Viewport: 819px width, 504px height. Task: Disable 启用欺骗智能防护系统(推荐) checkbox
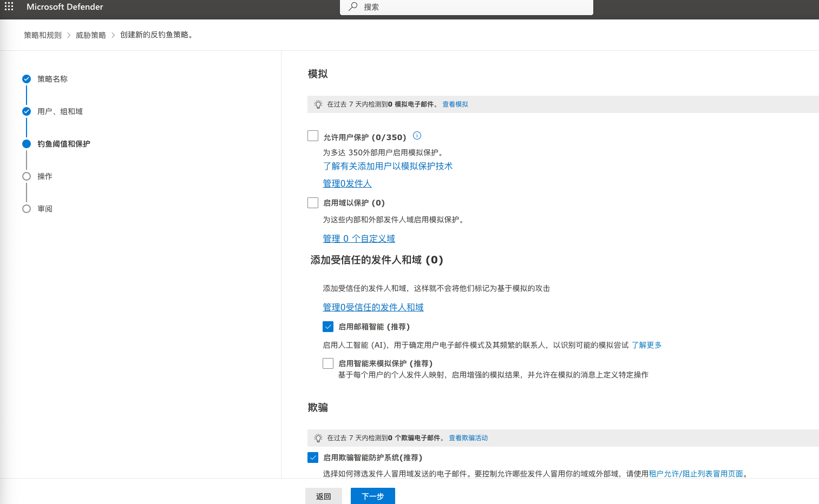(313, 457)
